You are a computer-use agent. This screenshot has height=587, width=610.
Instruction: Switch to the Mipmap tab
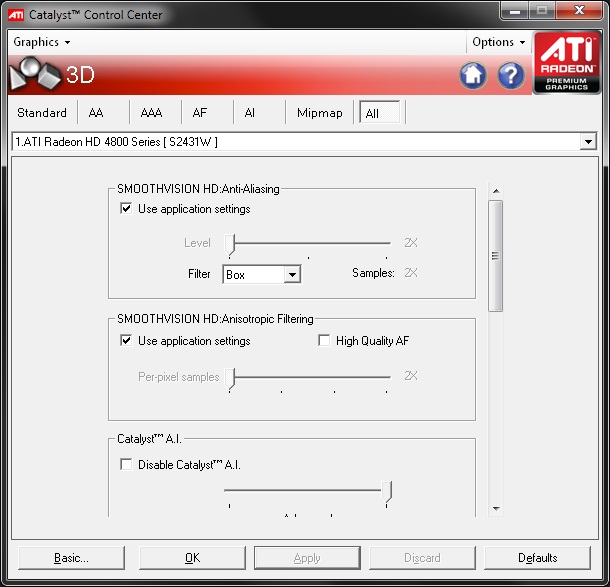[319, 113]
